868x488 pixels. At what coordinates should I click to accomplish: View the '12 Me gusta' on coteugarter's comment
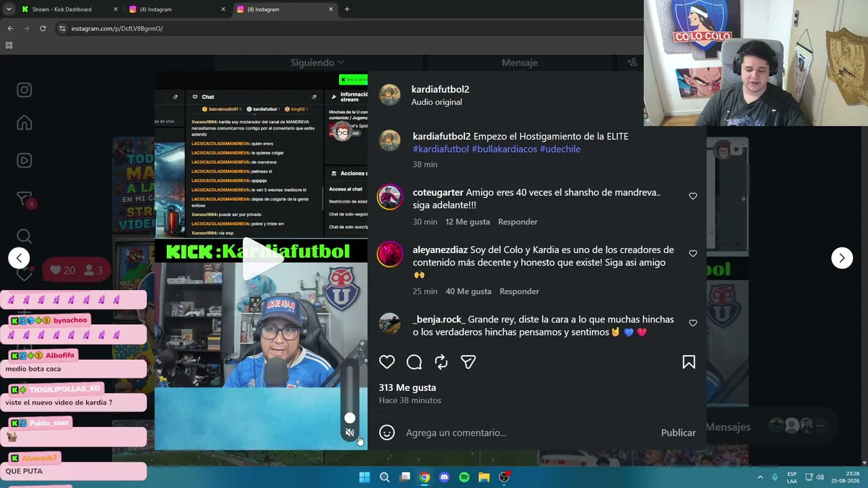click(x=468, y=222)
